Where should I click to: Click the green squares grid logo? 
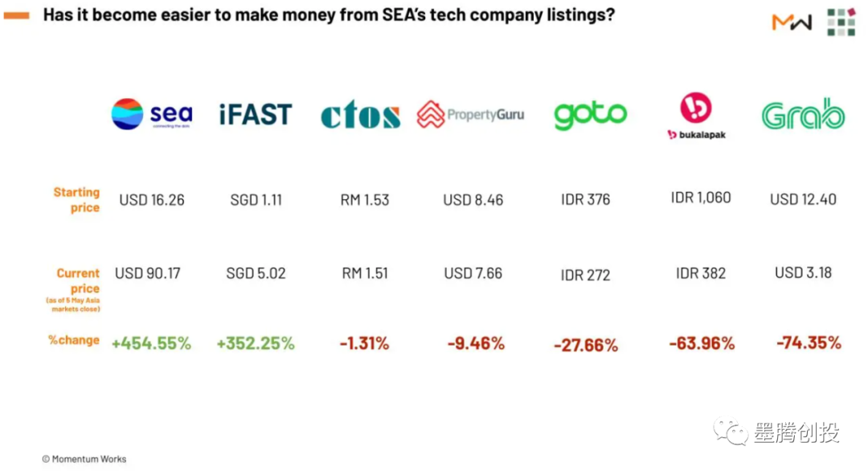[841, 22]
